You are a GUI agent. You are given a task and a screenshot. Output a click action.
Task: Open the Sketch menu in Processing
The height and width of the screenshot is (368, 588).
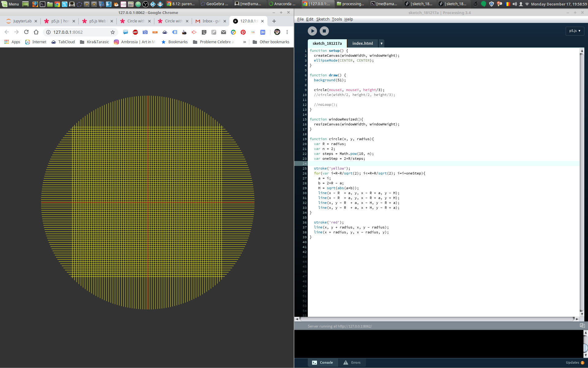tap(323, 19)
